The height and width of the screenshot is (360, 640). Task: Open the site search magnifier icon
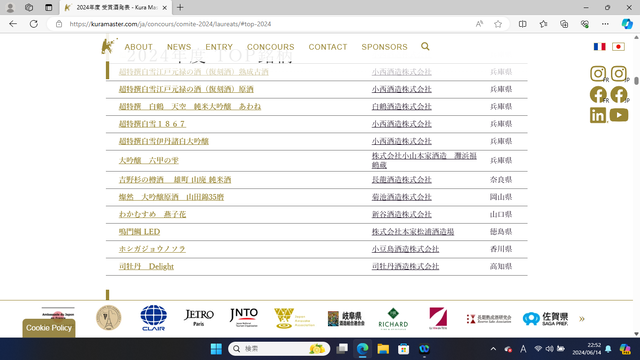pyautogui.click(x=425, y=47)
